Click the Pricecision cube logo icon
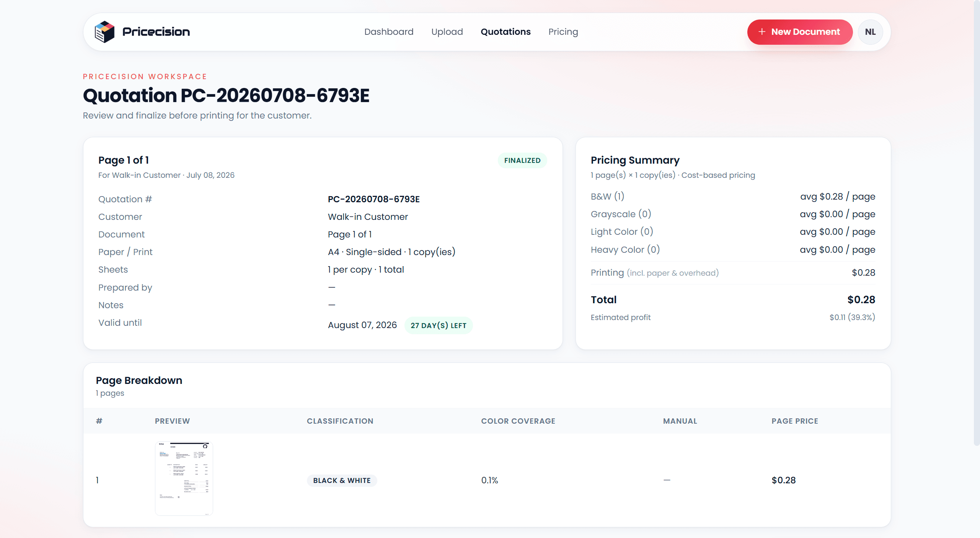Image resolution: width=980 pixels, height=538 pixels. coord(104,32)
